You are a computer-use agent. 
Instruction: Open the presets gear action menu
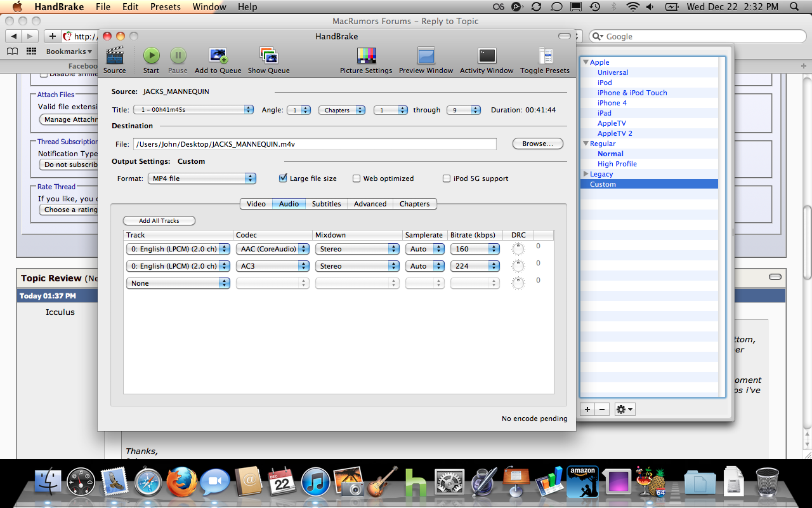(x=625, y=410)
